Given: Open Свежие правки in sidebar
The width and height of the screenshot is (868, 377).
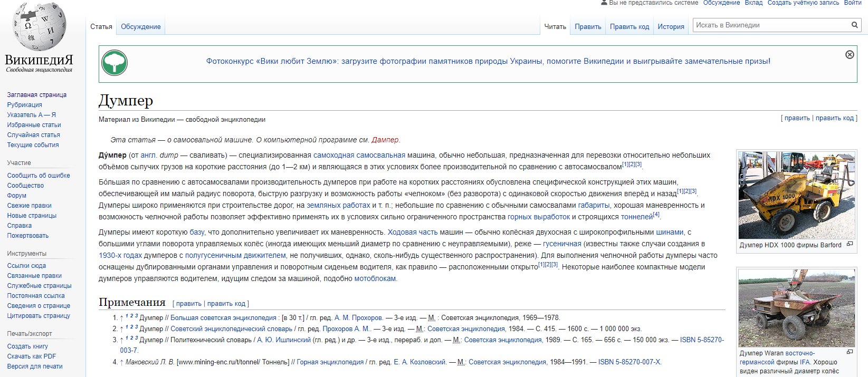Looking at the screenshot, I should click(x=29, y=206).
